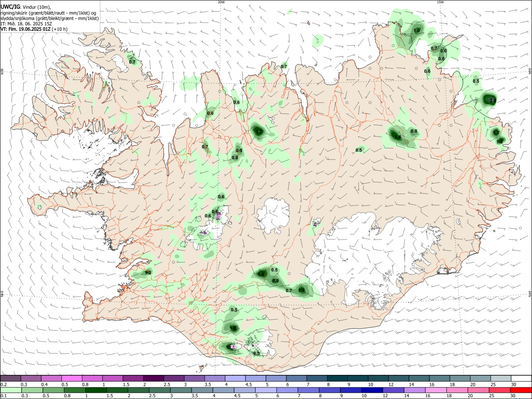The image size is (532, 399).
Task: Click the "0.7" value on the north coast peninsula tip
Action: point(284,66)
